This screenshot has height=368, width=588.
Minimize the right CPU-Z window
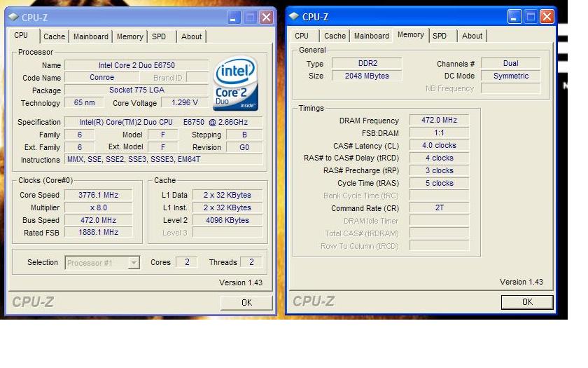pos(514,17)
